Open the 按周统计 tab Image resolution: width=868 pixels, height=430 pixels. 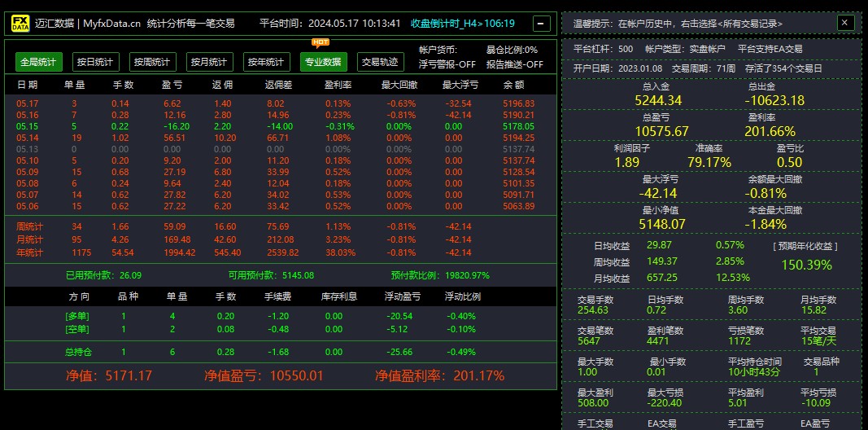point(153,62)
